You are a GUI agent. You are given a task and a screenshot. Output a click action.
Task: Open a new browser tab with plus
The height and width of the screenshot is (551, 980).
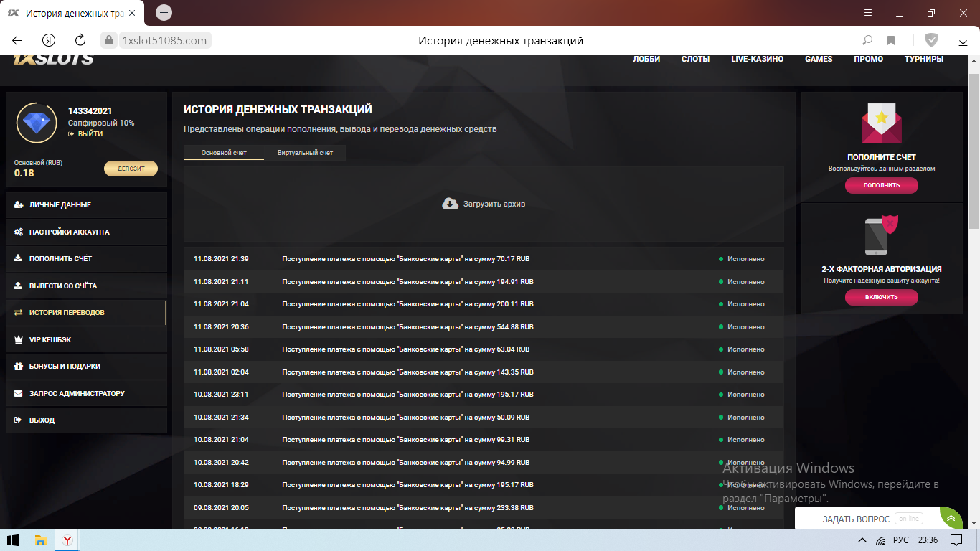[164, 13]
